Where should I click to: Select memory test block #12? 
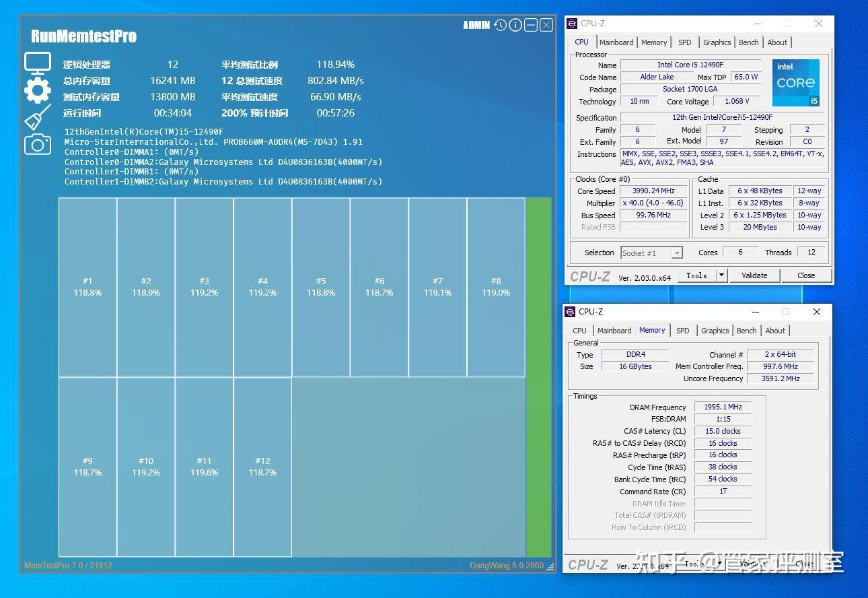[x=262, y=467]
